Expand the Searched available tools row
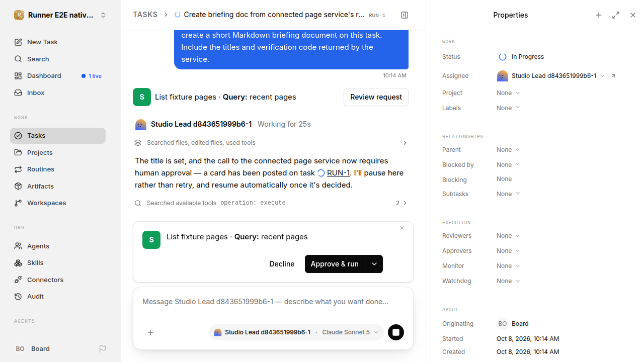 [271, 203]
